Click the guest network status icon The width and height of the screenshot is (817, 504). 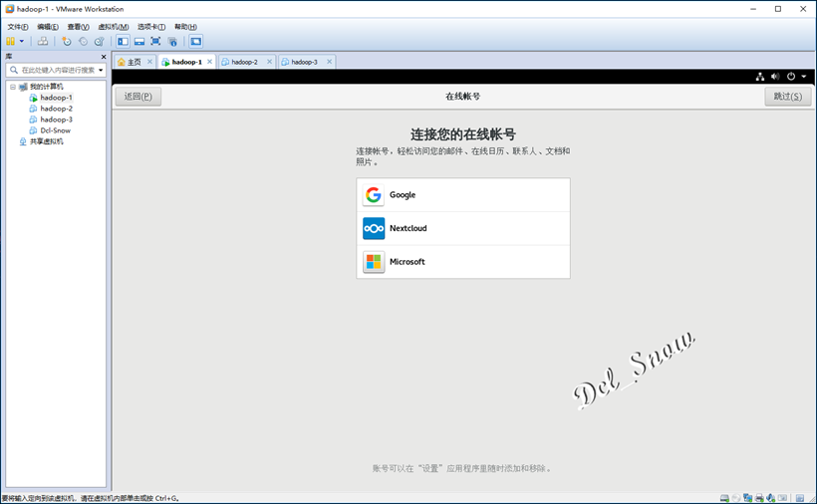click(760, 77)
